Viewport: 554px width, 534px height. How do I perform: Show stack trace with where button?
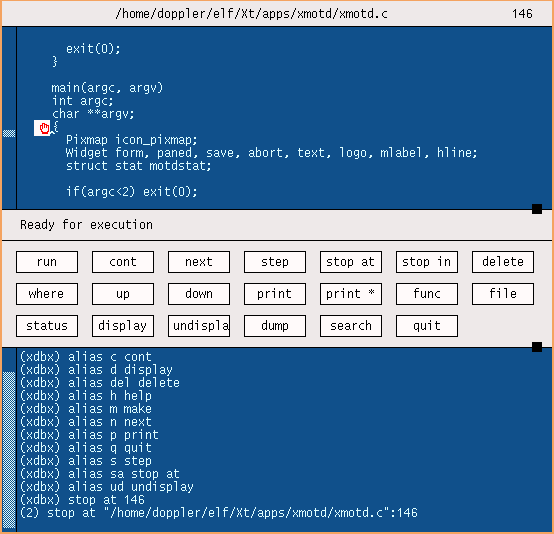[47, 294]
